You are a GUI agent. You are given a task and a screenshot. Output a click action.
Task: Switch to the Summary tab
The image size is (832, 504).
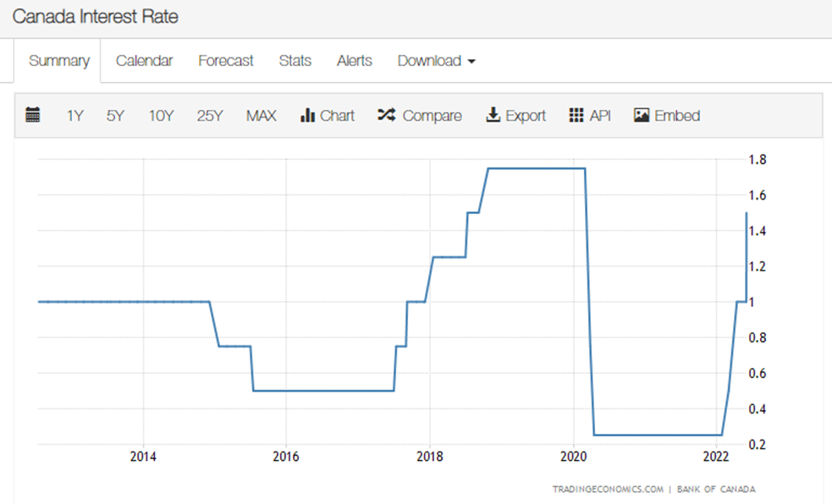pos(59,60)
